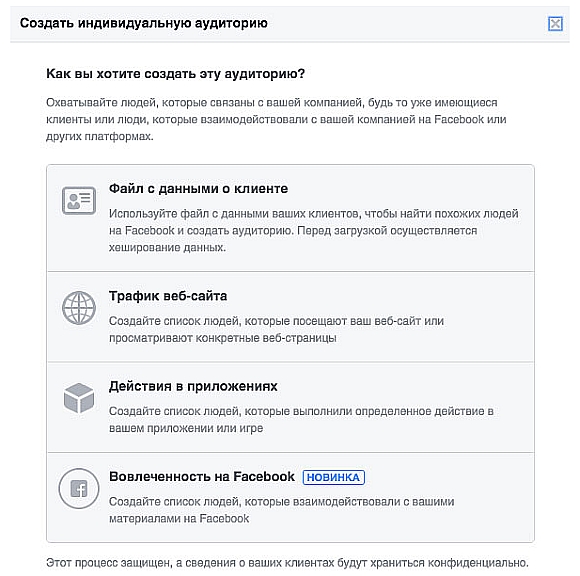Screen dimensions: 580x576
Task: Click the customer file hashing description text
Action: (x=314, y=230)
